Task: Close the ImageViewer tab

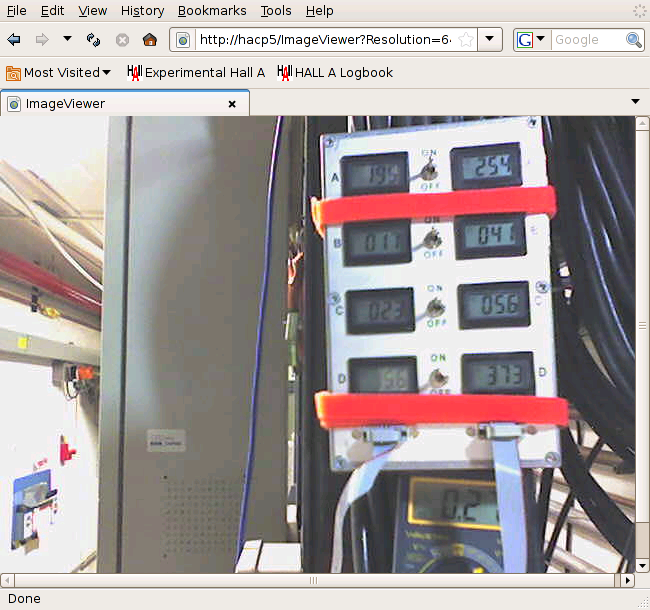Action: point(232,104)
